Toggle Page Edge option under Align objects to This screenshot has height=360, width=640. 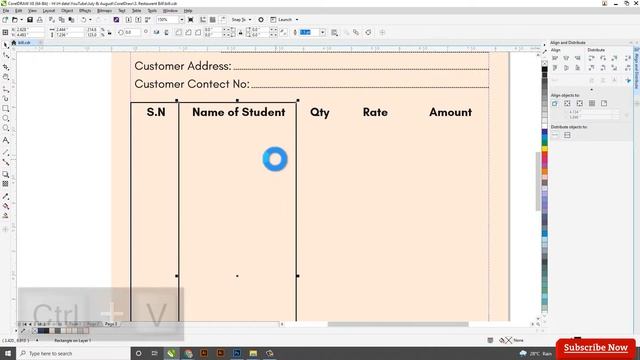click(x=567, y=104)
